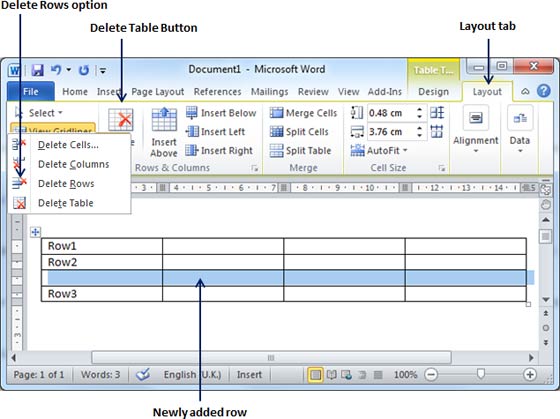This screenshot has width=560, height=419.
Task: Click the Distribute Rows icon
Action: tap(437, 113)
